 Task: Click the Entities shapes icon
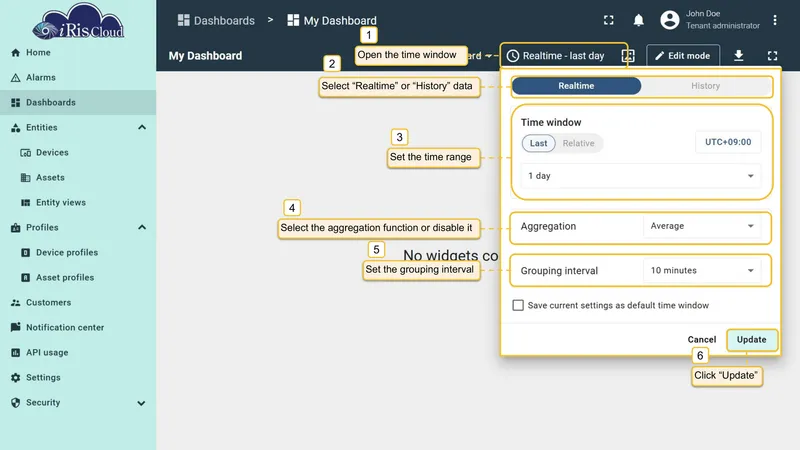pyautogui.click(x=16, y=128)
